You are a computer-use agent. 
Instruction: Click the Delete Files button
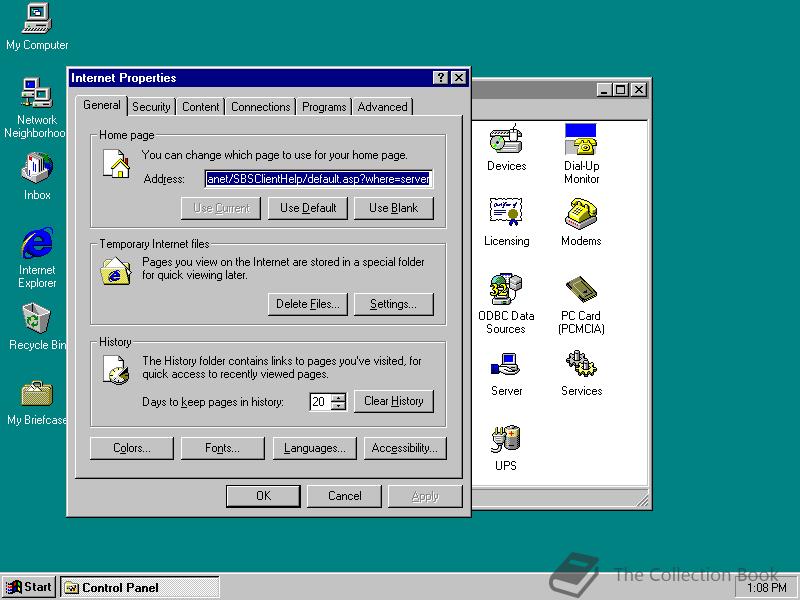308,304
